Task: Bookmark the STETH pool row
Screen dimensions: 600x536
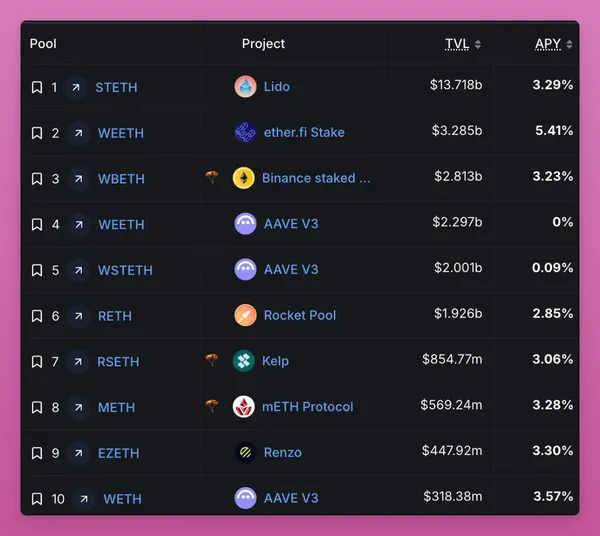Action: click(x=37, y=88)
